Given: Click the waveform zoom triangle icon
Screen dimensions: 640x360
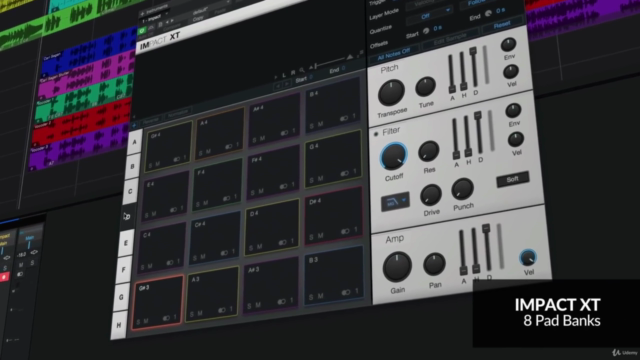Looking at the screenshot, I should pos(350,58).
